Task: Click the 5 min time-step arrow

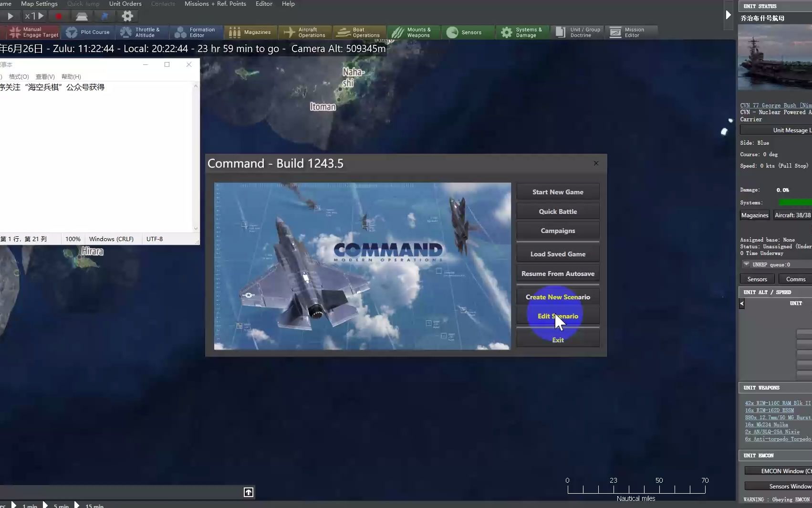Action: (45, 505)
